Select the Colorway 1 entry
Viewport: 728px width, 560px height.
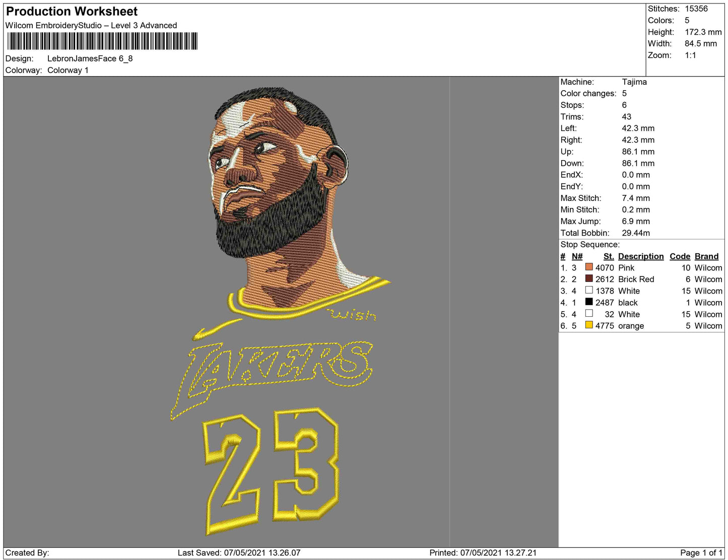tap(68, 71)
